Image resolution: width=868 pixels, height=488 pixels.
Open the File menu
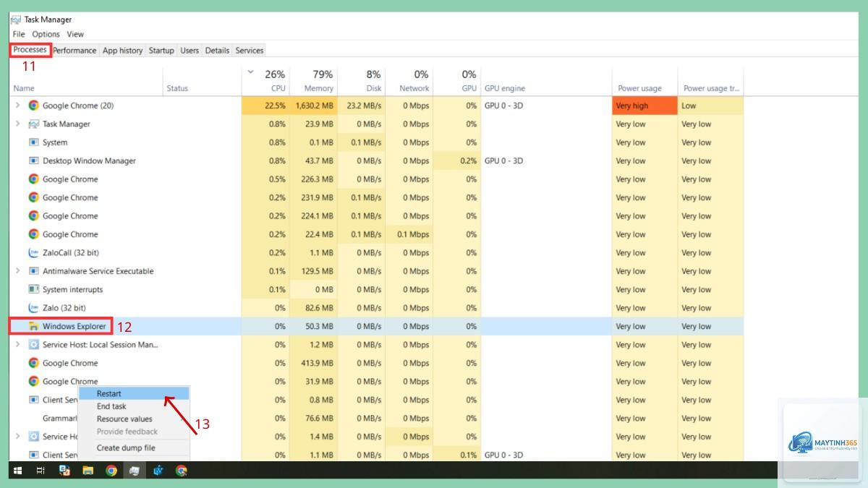19,34
